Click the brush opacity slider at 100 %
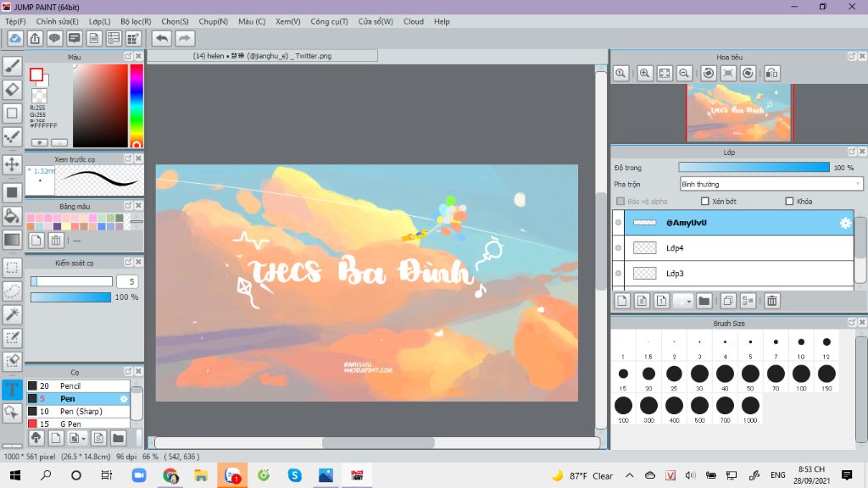The height and width of the screenshot is (488, 868). click(x=71, y=297)
